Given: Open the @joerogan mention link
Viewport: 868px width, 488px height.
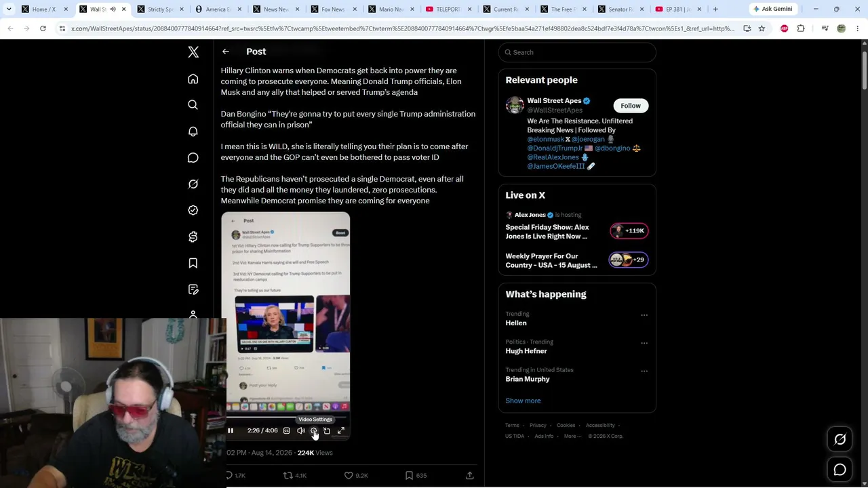Looking at the screenshot, I should coord(588,139).
